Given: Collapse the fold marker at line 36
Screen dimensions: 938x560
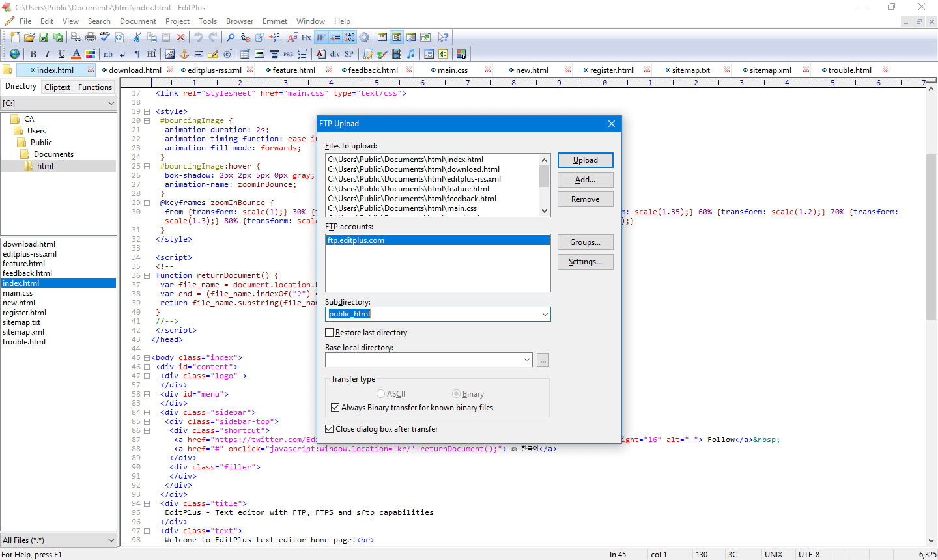Looking at the screenshot, I should pos(147,276).
